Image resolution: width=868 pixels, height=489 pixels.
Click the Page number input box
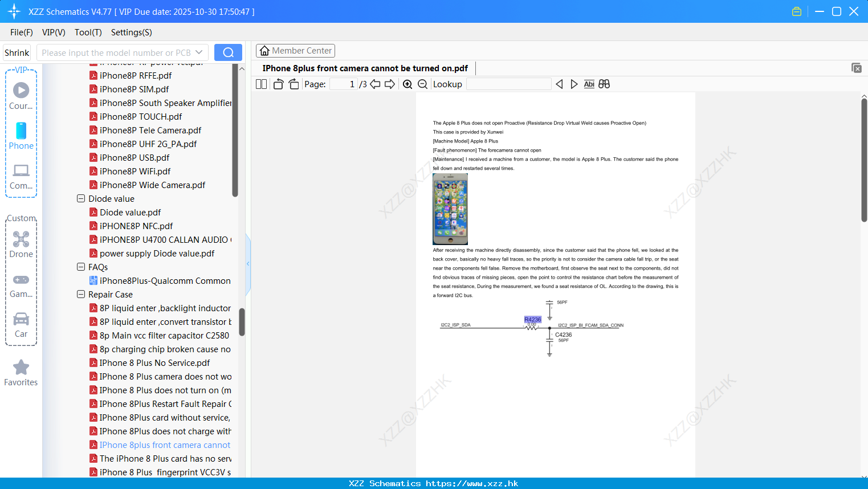[343, 84]
